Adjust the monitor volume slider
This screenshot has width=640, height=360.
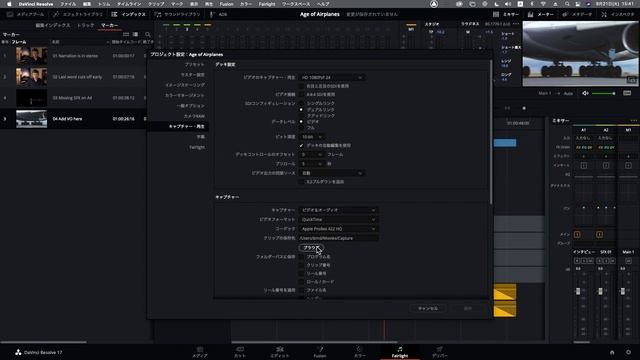[x=603, y=93]
